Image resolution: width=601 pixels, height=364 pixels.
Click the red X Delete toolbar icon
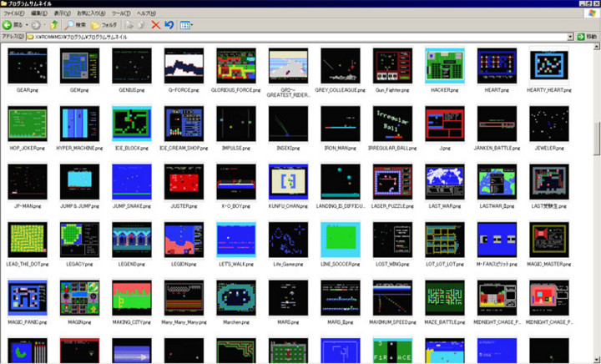[155, 25]
